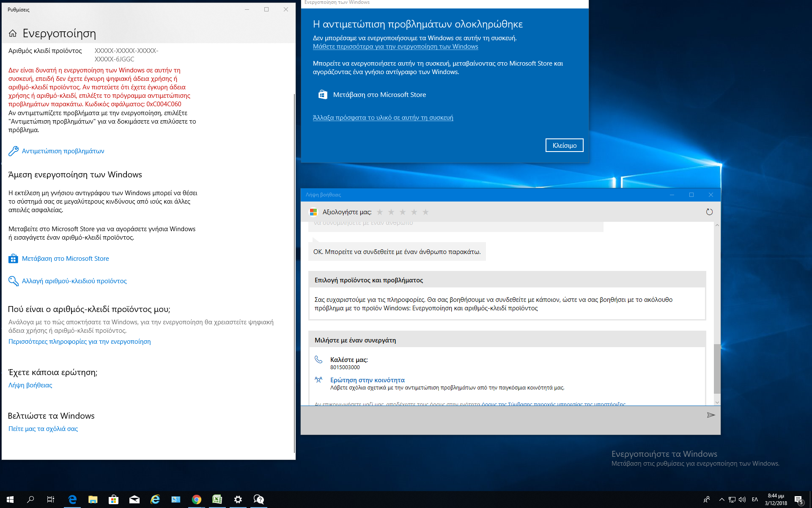
Task: Click Ερώτηση στην κοινότητα link
Action: pos(368,380)
